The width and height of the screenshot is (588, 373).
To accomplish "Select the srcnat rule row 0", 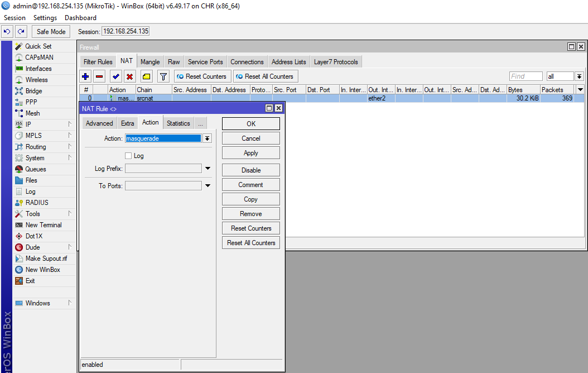I will pyautogui.click(x=331, y=98).
